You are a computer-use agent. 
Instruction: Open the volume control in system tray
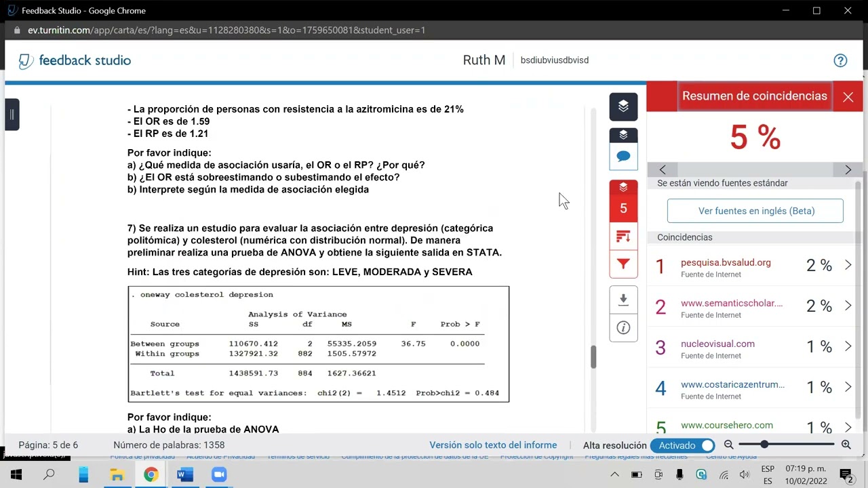click(x=744, y=475)
